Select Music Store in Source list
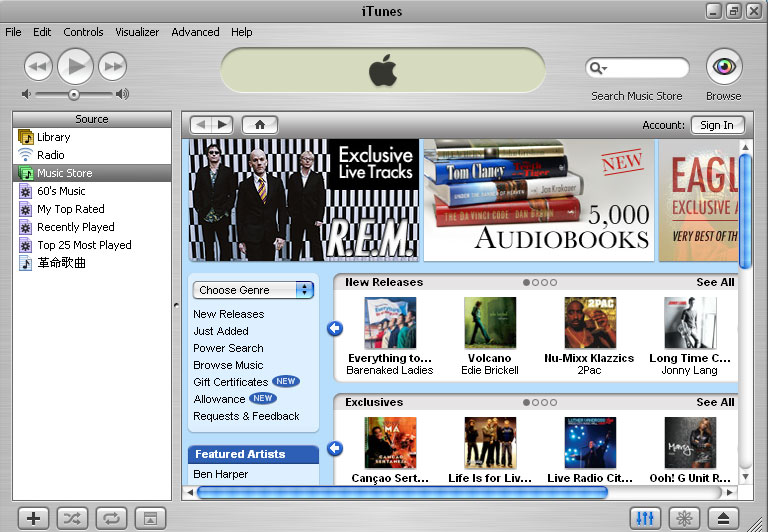 (x=92, y=173)
